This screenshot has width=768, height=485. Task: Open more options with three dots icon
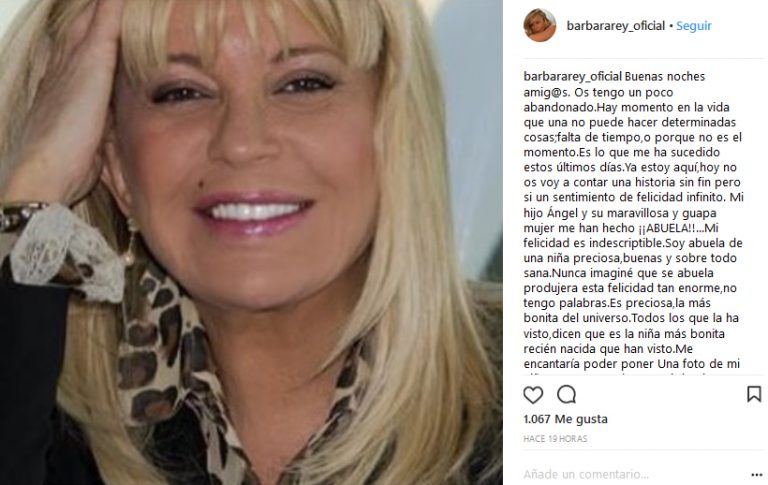click(x=757, y=475)
